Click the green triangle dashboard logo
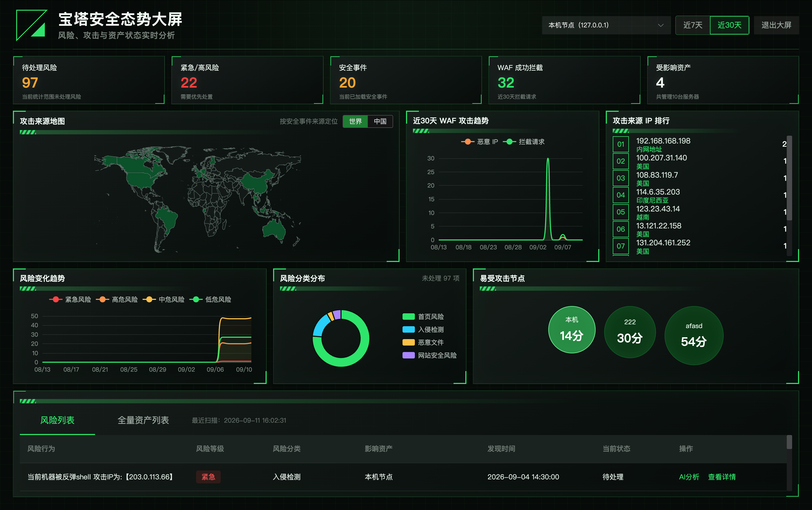812x510 pixels. [32, 25]
